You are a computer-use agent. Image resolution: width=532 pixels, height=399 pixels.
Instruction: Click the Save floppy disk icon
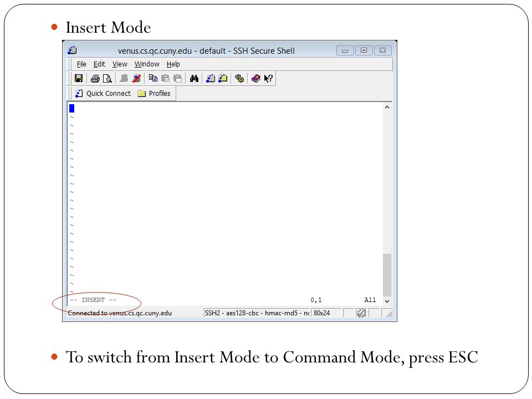(78, 78)
